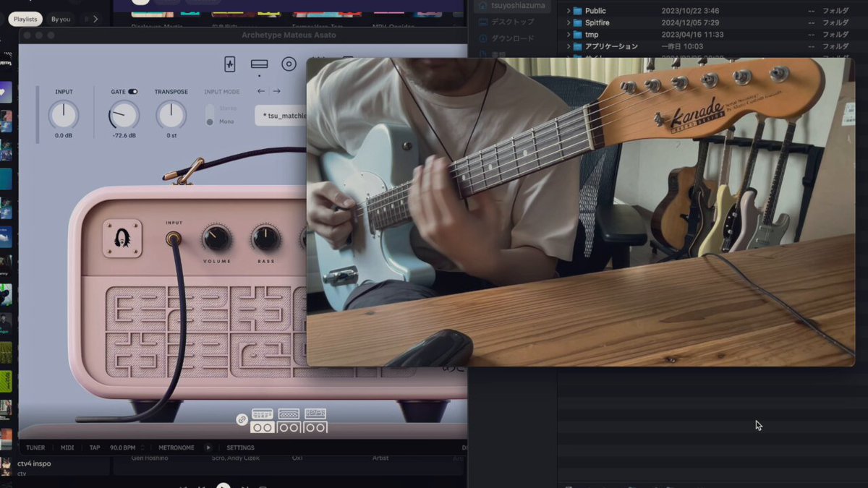Adjust the INPUT gain knob
The height and width of the screenshot is (488, 868).
point(64,115)
